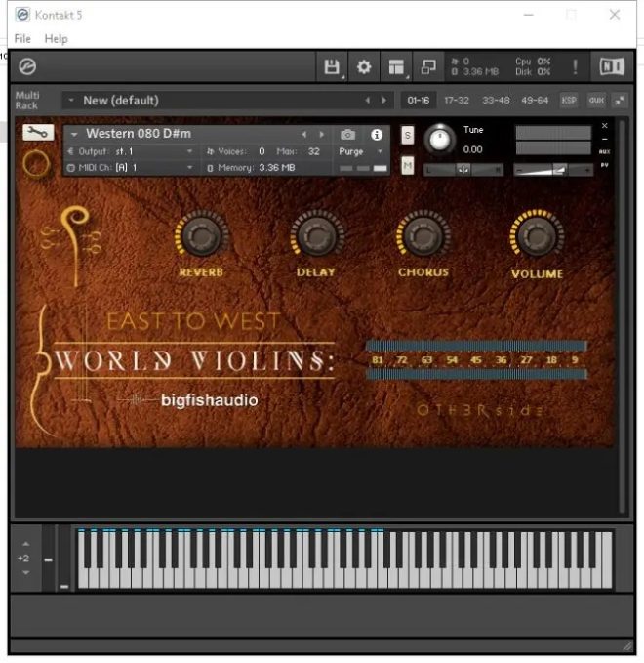This screenshot has height=663, width=644.
Task: Shift keyboard octave down with the arrow
Action: point(25,573)
